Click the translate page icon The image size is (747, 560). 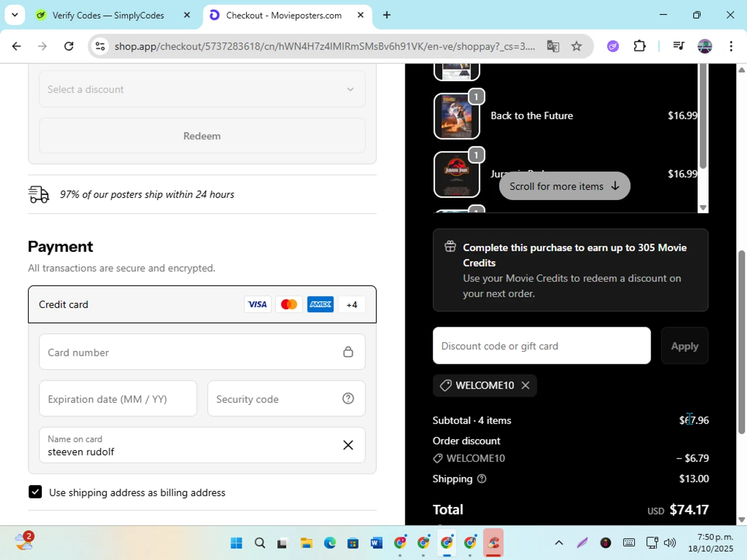point(553,46)
